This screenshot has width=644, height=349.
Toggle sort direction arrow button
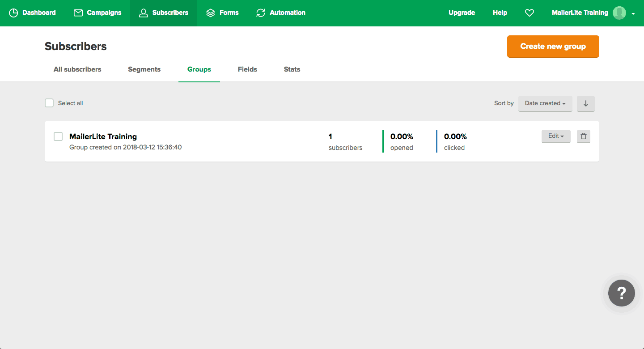(585, 103)
